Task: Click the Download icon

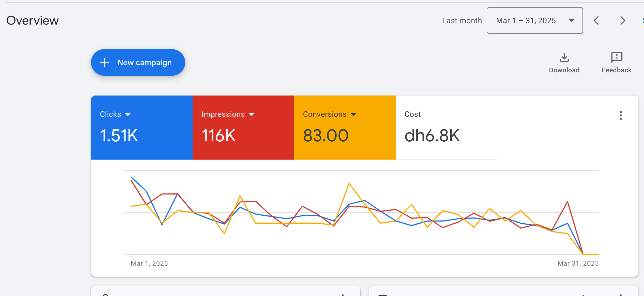Action: [x=564, y=57]
